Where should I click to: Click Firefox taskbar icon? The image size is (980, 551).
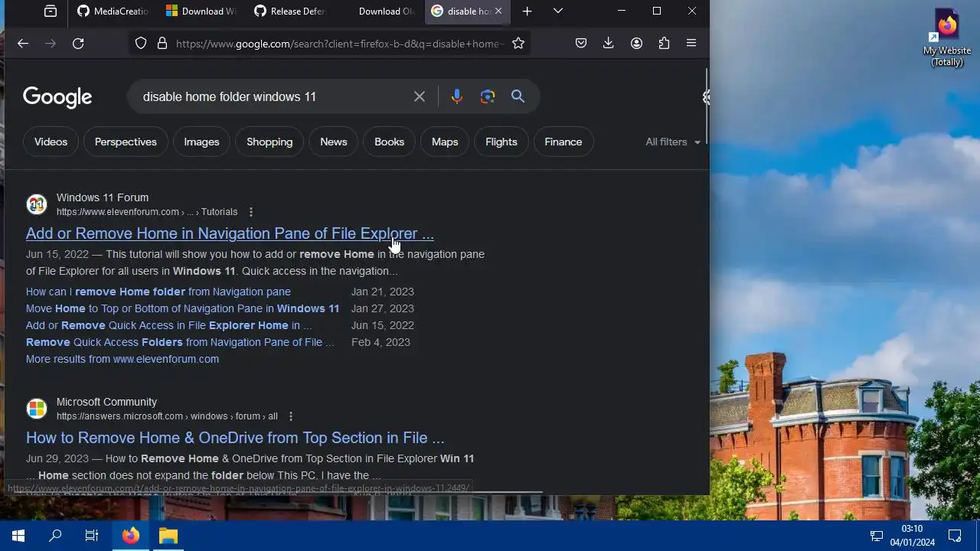tap(131, 536)
